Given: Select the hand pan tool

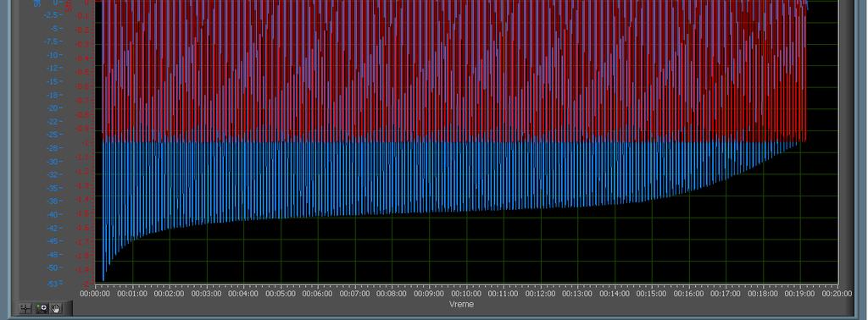Looking at the screenshot, I should [57, 308].
